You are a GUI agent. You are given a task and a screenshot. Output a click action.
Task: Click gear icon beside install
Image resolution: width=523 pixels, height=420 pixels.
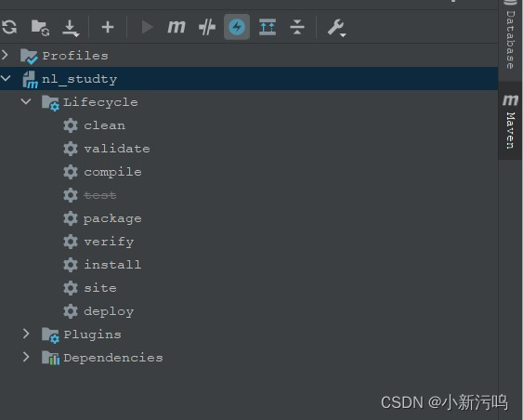71,265
